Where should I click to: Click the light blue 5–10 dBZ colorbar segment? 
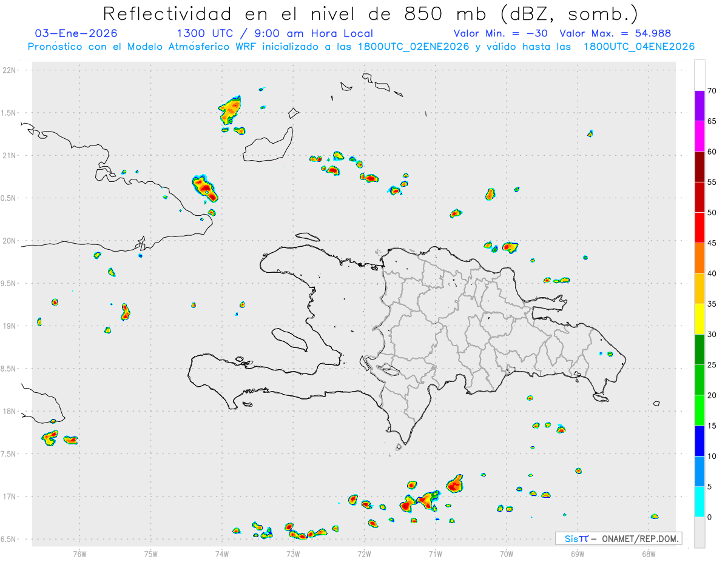(699, 472)
